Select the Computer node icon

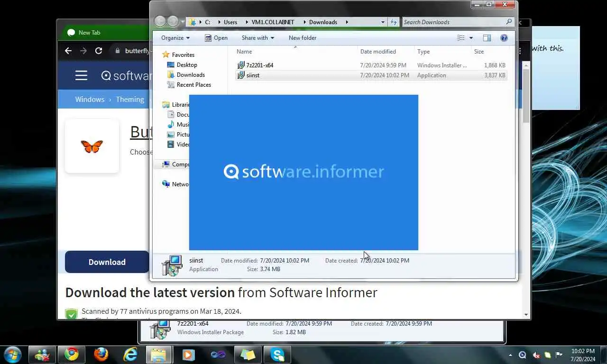(x=166, y=164)
